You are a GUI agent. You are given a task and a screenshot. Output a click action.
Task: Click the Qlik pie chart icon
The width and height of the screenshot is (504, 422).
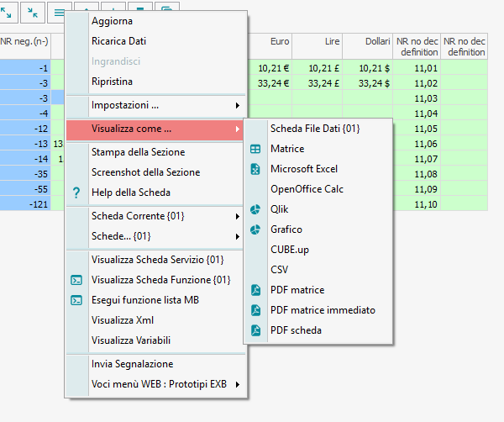click(x=255, y=209)
